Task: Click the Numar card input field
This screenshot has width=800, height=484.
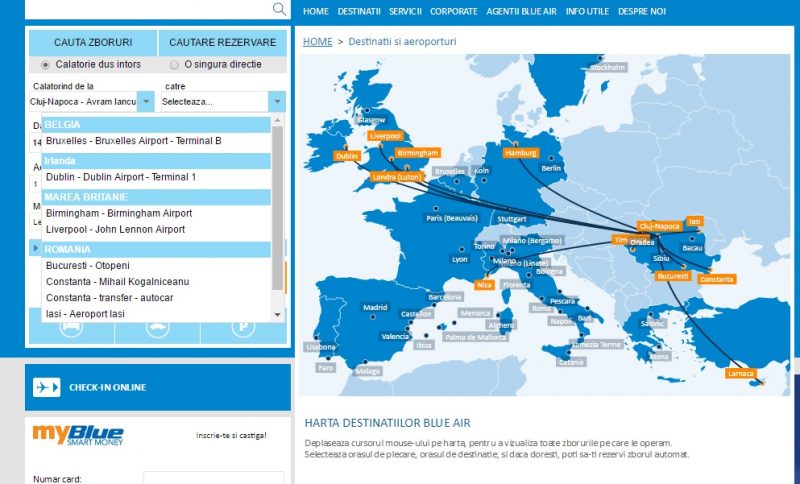Action: (214, 478)
